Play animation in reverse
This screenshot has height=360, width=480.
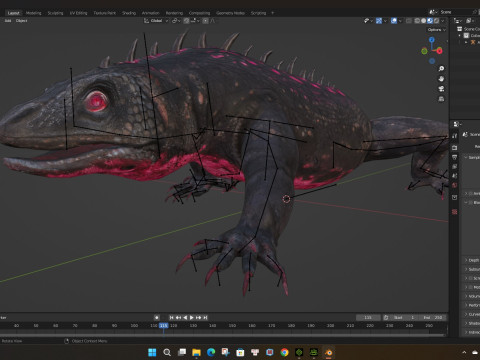[x=185, y=317]
